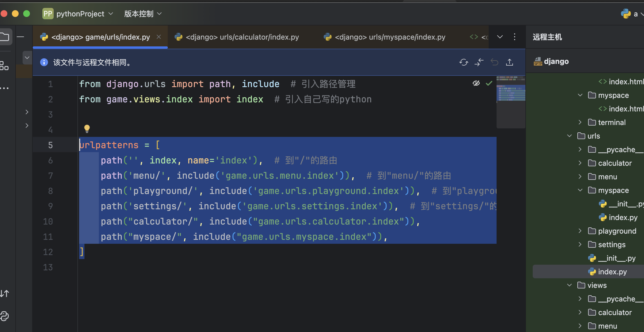Expand the settings folder chevron
644x332 pixels.
[x=580, y=245]
